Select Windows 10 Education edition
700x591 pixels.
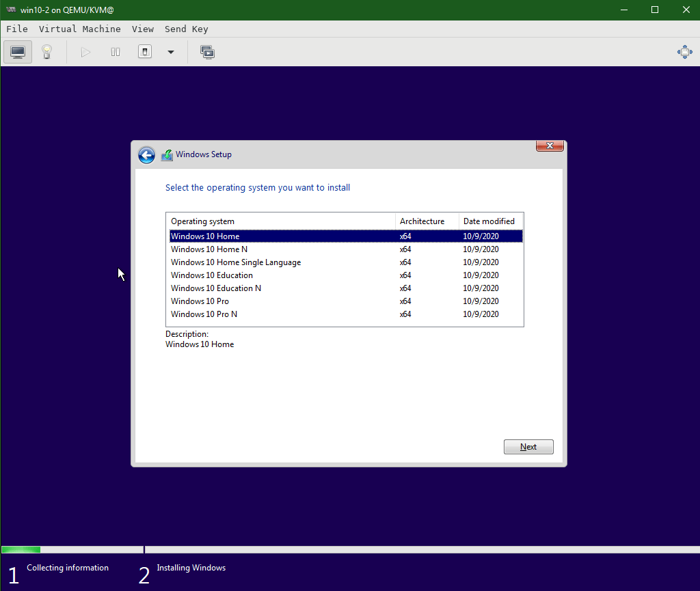[x=211, y=275]
